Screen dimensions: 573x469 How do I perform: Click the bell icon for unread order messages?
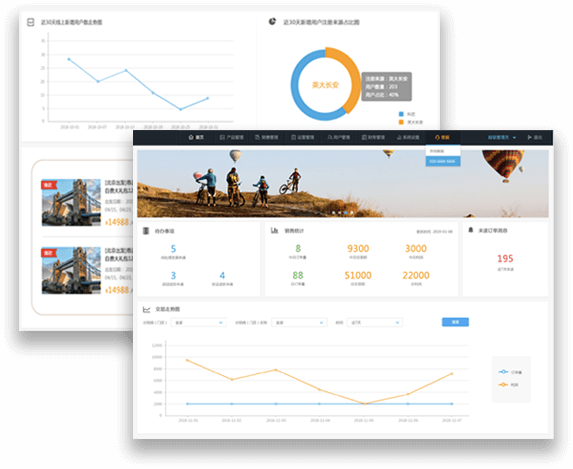pyautogui.click(x=471, y=230)
